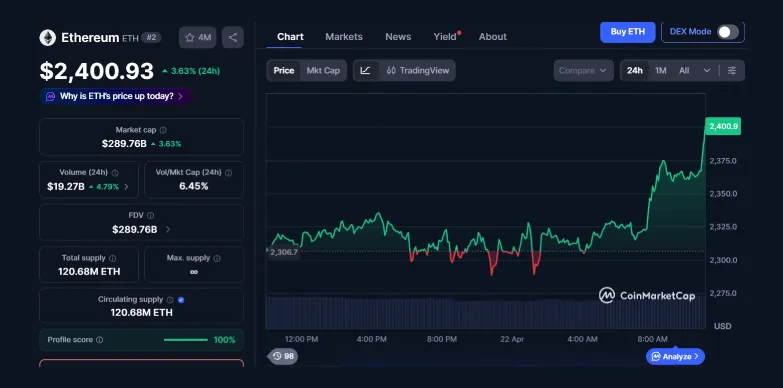783x388 pixels.
Task: Add ETH to watchlist with the 4M star
Action: pos(197,37)
